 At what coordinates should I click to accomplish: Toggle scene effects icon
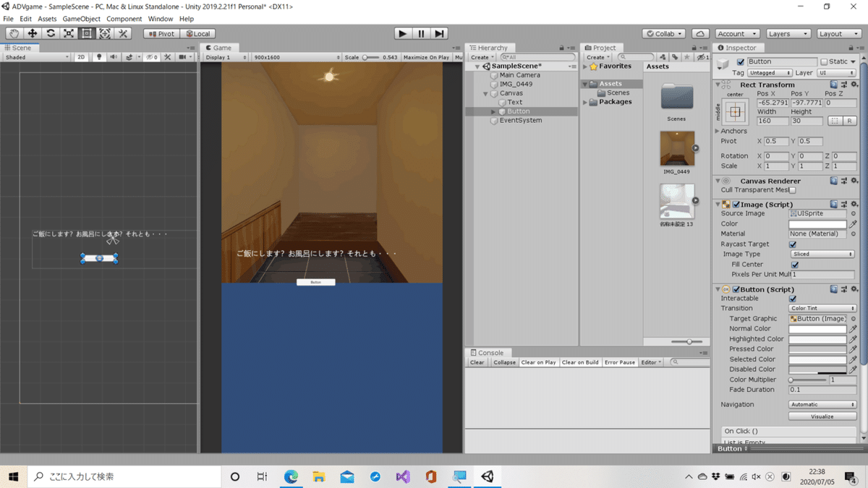(x=129, y=57)
